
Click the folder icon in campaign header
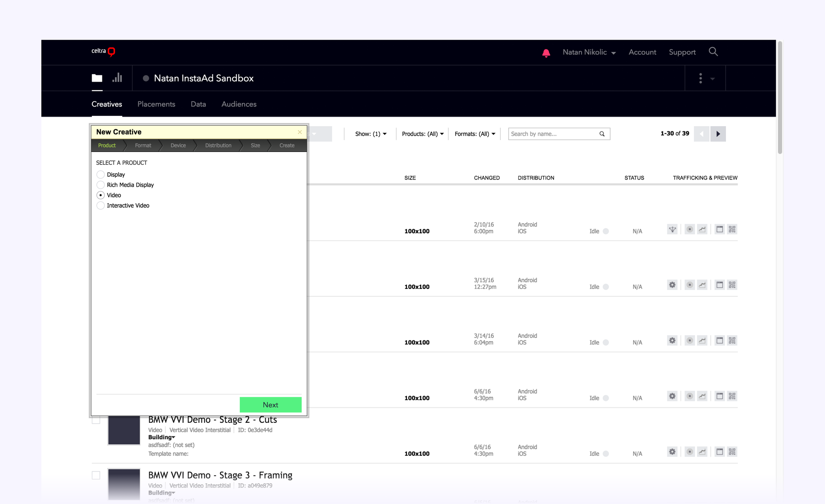(97, 78)
